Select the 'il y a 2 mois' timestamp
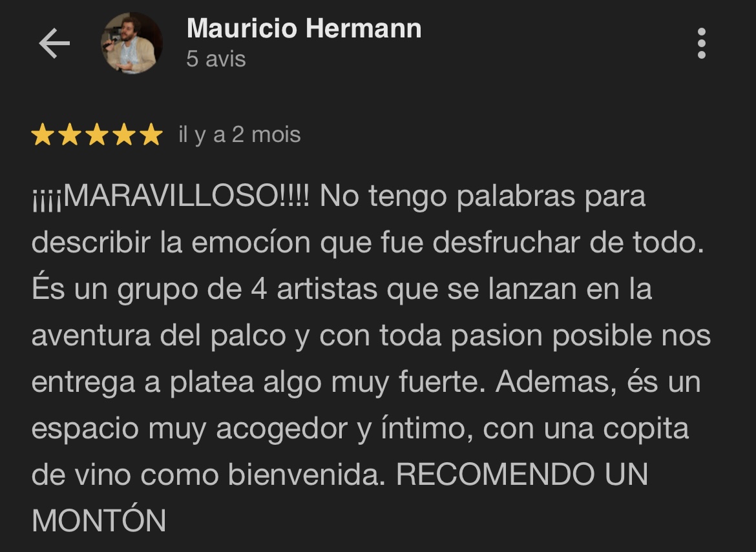Screen dimensions: 756x552 click(x=240, y=134)
